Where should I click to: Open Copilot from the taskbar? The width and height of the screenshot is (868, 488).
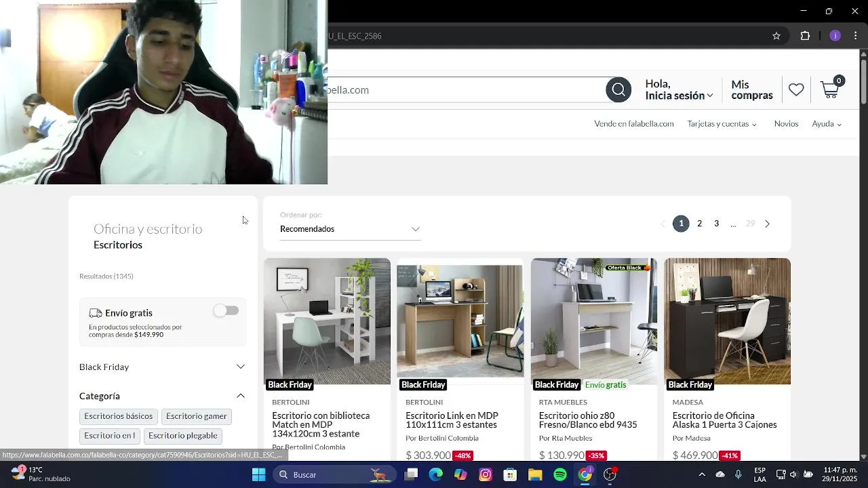(x=460, y=474)
